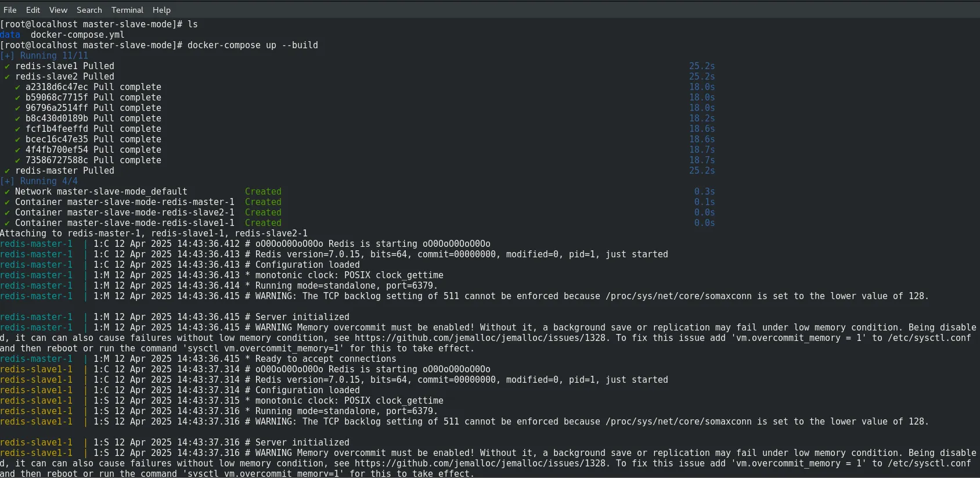Click redis-master-1 'Configuration loaded' line
Screen dimensions: 980x478
click(x=180, y=265)
